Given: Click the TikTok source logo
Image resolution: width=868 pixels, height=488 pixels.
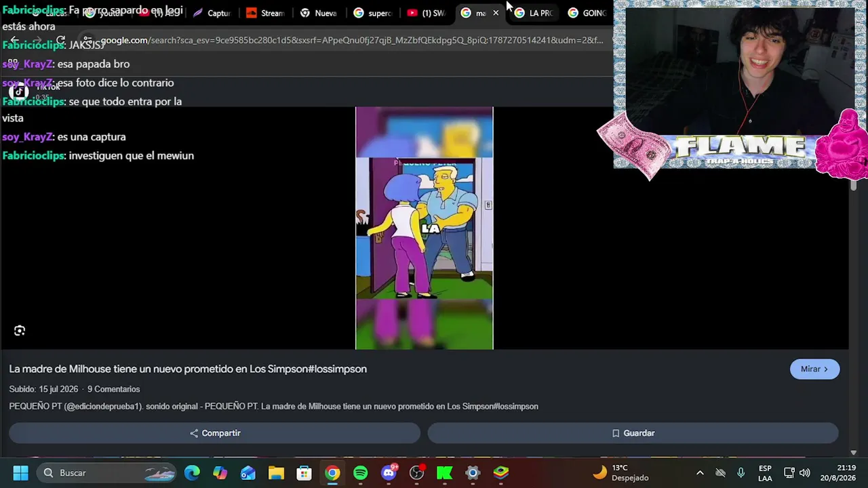Looking at the screenshot, I should click(x=19, y=92).
